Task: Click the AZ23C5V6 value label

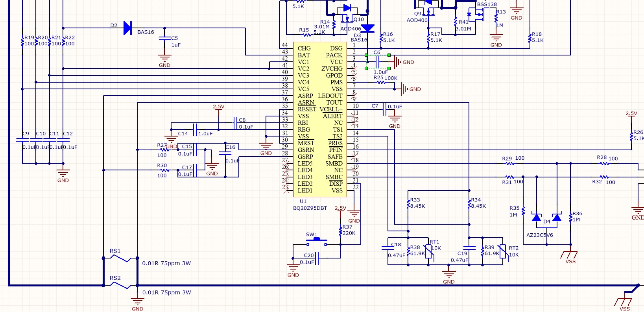Action: pos(540,235)
